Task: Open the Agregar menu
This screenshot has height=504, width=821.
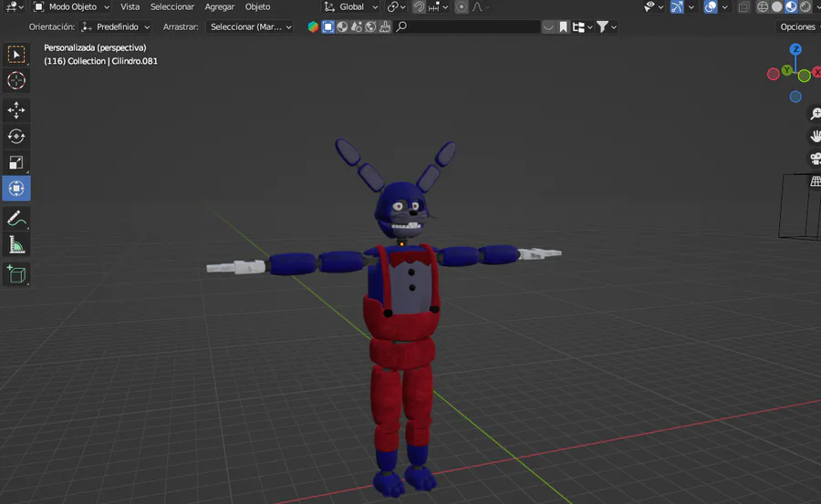Action: [219, 6]
